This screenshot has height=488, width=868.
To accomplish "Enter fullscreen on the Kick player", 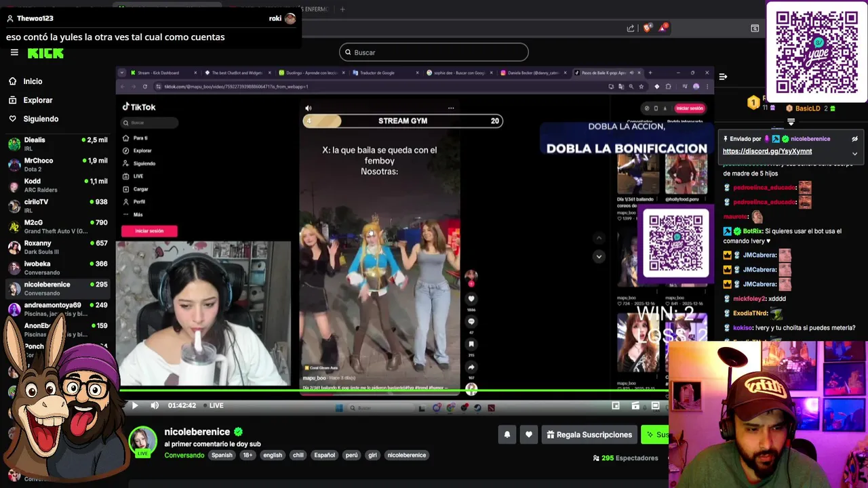I will point(655,405).
